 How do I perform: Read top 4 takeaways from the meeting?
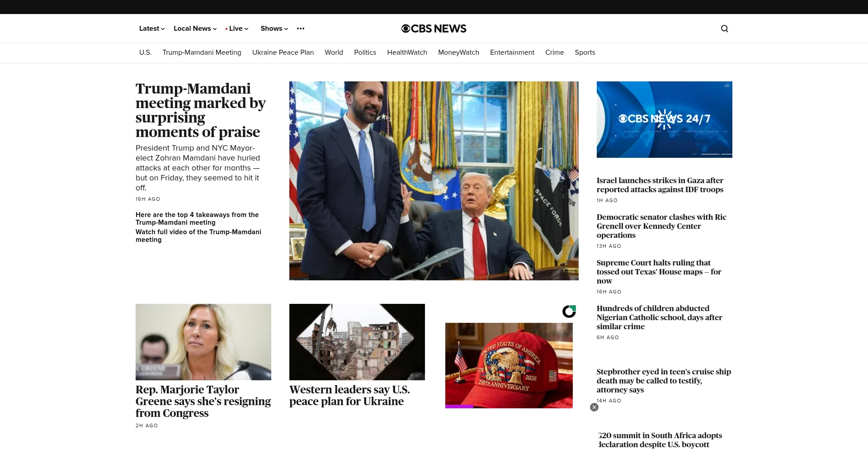pos(197,218)
